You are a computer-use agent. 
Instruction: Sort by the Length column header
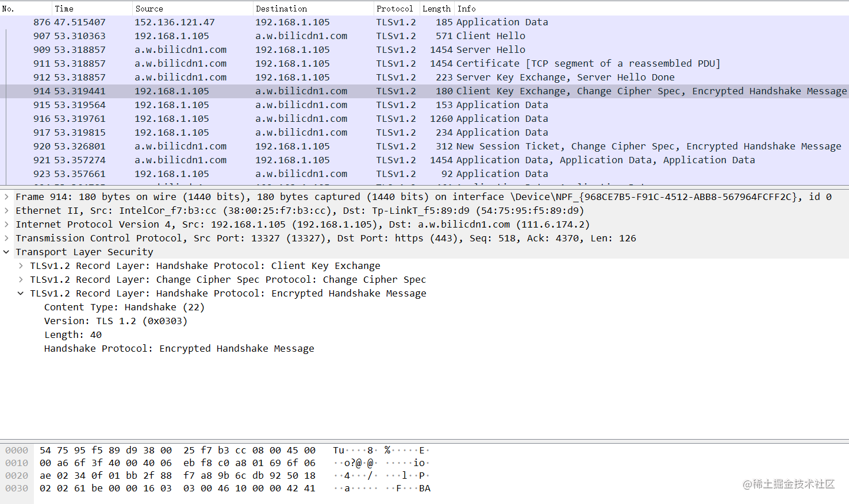tap(437, 9)
